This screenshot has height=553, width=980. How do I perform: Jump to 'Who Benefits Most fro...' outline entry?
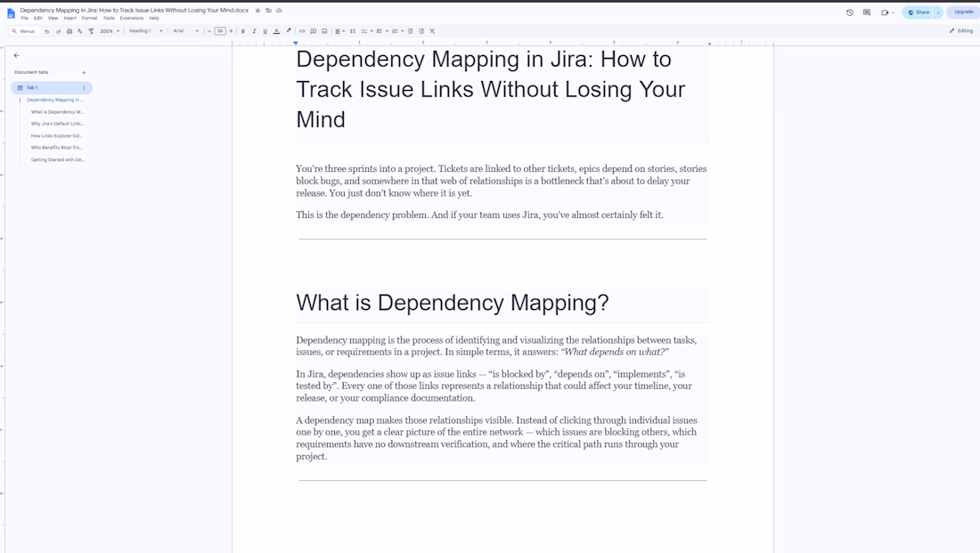pyautogui.click(x=56, y=148)
